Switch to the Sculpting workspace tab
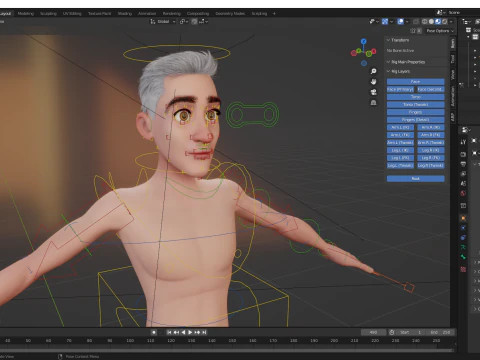 pyautogui.click(x=48, y=14)
